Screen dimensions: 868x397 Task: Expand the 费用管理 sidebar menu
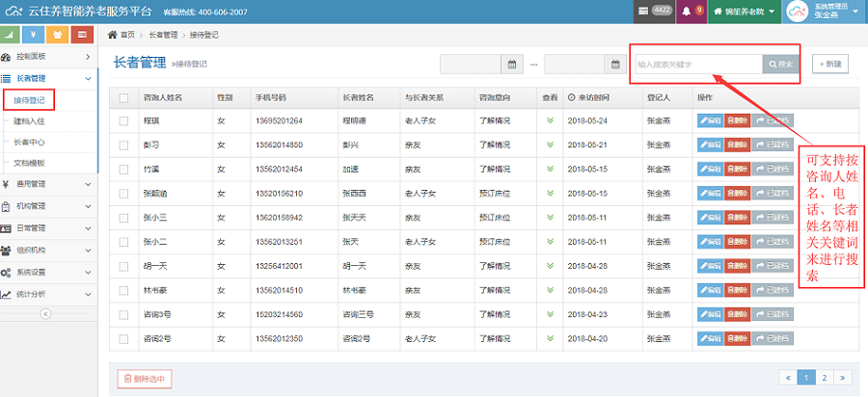48,183
